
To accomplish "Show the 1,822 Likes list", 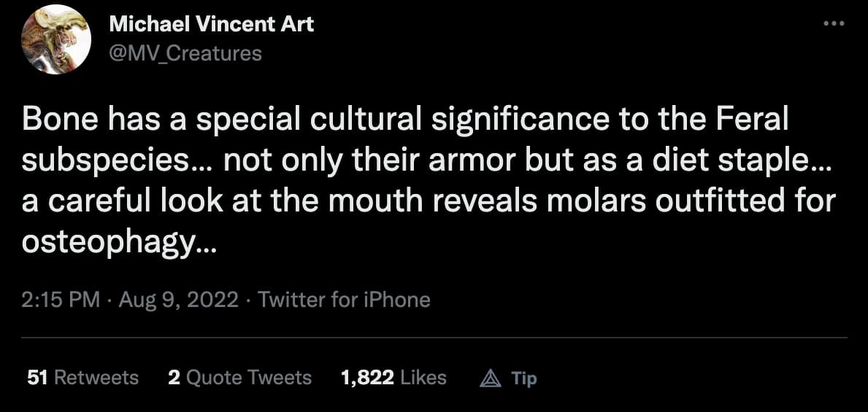I will [x=394, y=378].
